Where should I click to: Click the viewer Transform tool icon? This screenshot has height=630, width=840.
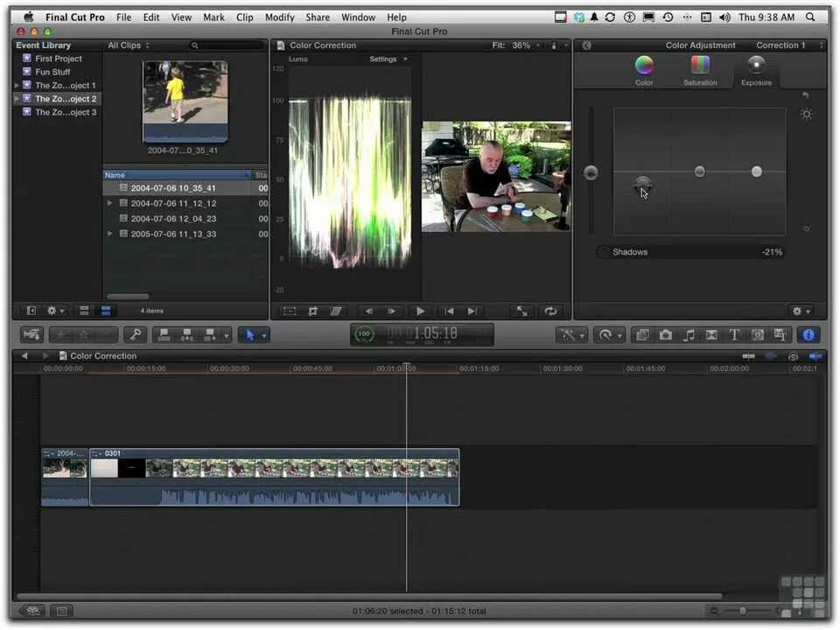[290, 311]
